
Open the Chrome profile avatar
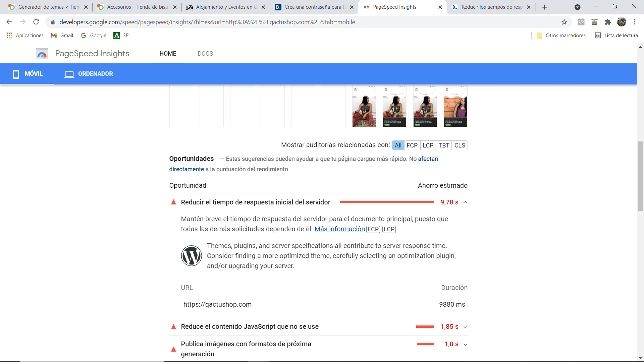point(622,22)
